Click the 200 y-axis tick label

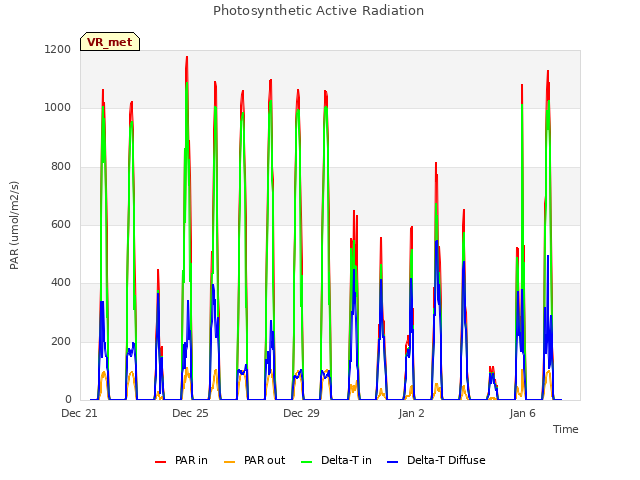(x=61, y=341)
